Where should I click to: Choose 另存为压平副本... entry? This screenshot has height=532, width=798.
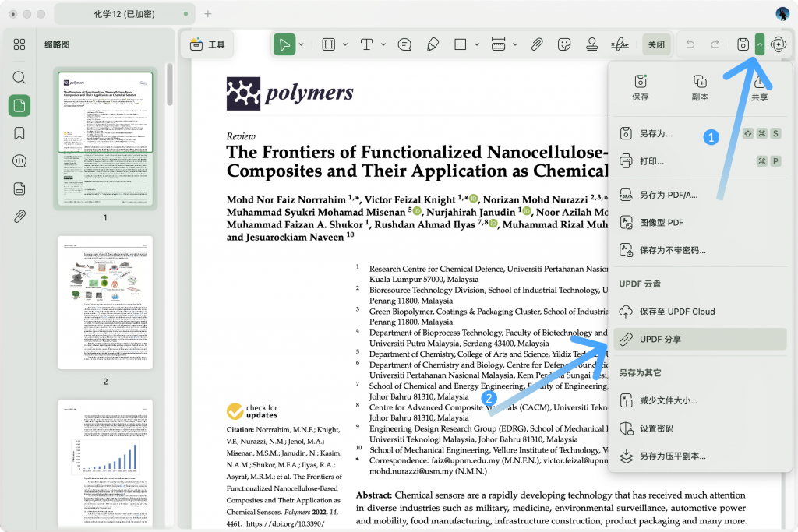click(700, 456)
